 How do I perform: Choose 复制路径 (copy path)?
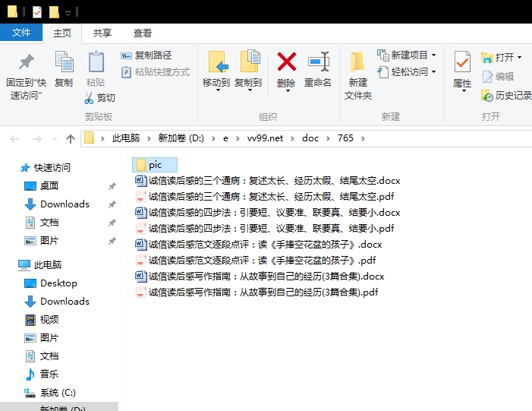[x=146, y=55]
